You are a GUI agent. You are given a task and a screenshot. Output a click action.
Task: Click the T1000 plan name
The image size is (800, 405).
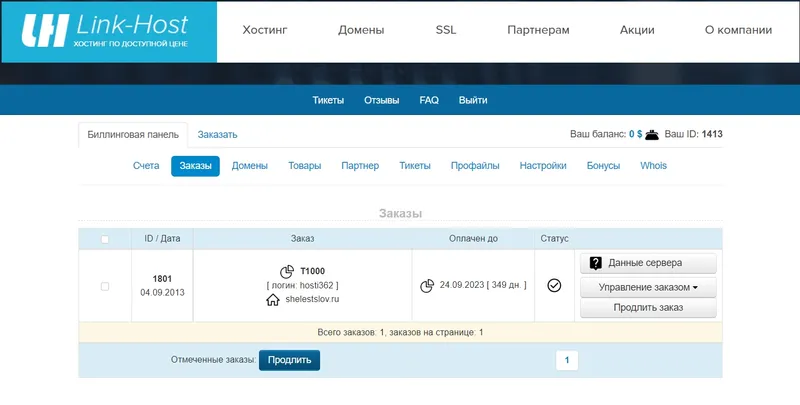point(312,271)
